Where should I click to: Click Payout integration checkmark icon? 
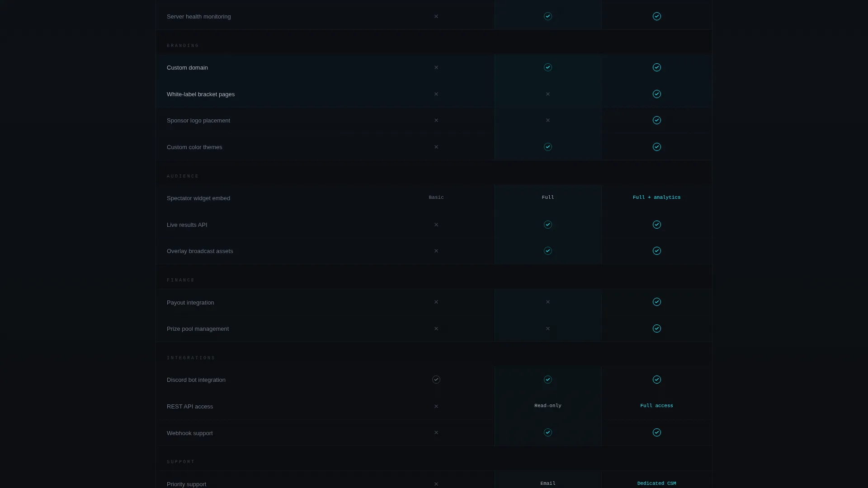pos(657,302)
